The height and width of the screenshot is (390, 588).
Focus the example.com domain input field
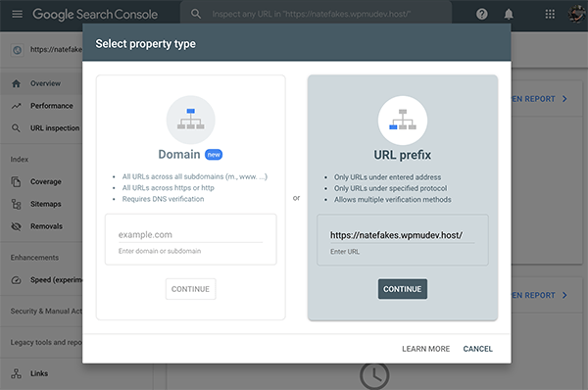coord(190,235)
